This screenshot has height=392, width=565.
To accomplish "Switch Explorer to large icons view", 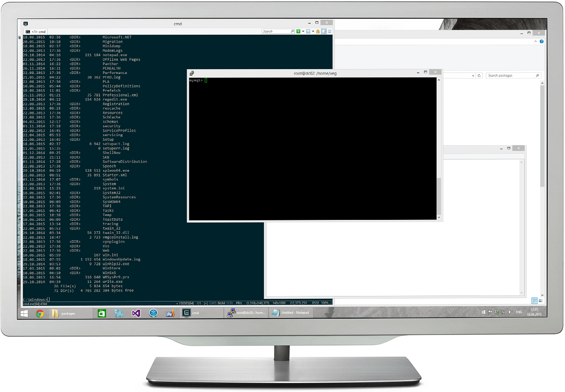I will (541, 301).
